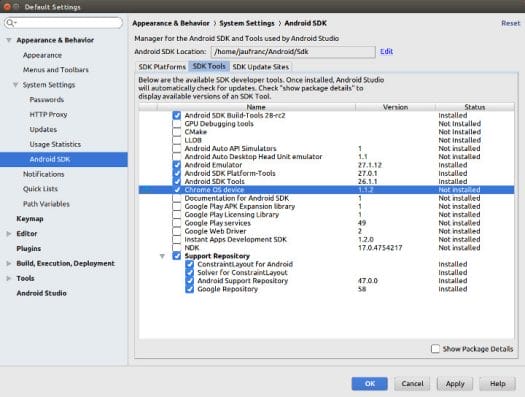Collapse the Appearance & Behavior tree node
The width and height of the screenshot is (525, 397).
9,40
